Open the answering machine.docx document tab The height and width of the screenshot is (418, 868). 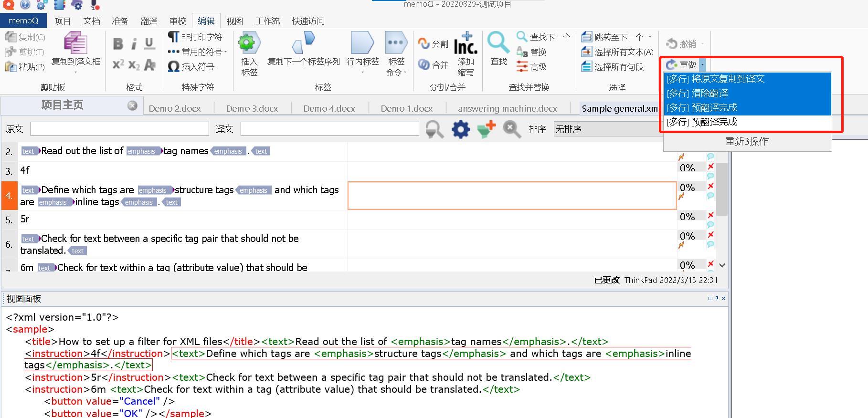tap(508, 108)
